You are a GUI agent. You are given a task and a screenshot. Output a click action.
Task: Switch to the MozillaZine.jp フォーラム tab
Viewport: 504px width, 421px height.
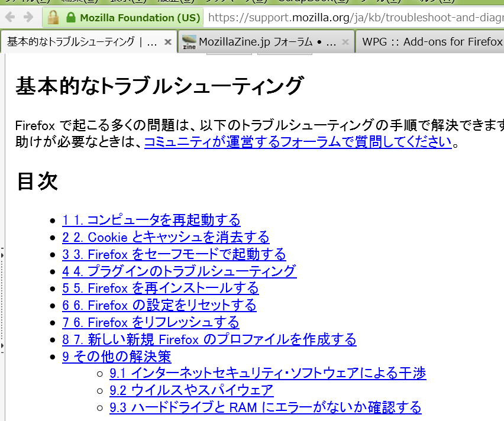pyautogui.click(x=266, y=42)
